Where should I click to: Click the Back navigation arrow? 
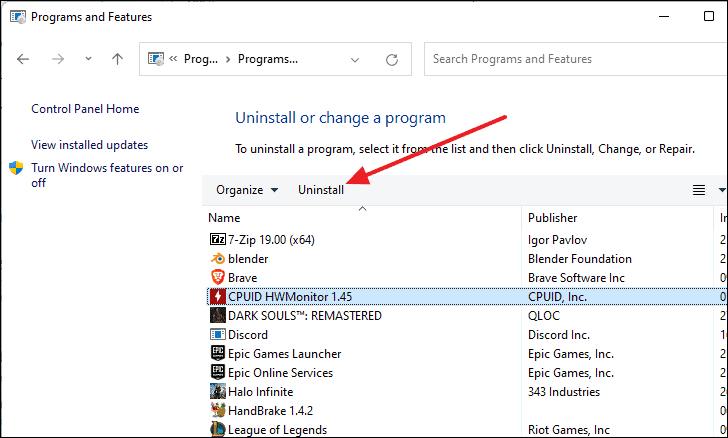(x=23, y=59)
